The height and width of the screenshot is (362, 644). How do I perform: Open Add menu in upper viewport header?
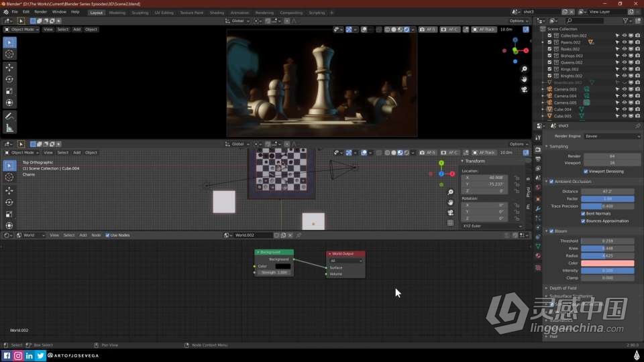click(x=76, y=29)
